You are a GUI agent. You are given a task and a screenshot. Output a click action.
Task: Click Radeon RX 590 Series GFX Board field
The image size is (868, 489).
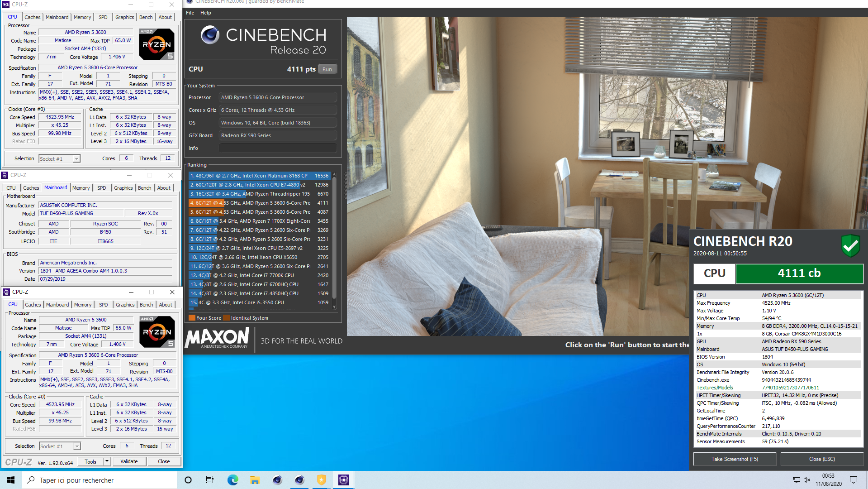click(278, 135)
